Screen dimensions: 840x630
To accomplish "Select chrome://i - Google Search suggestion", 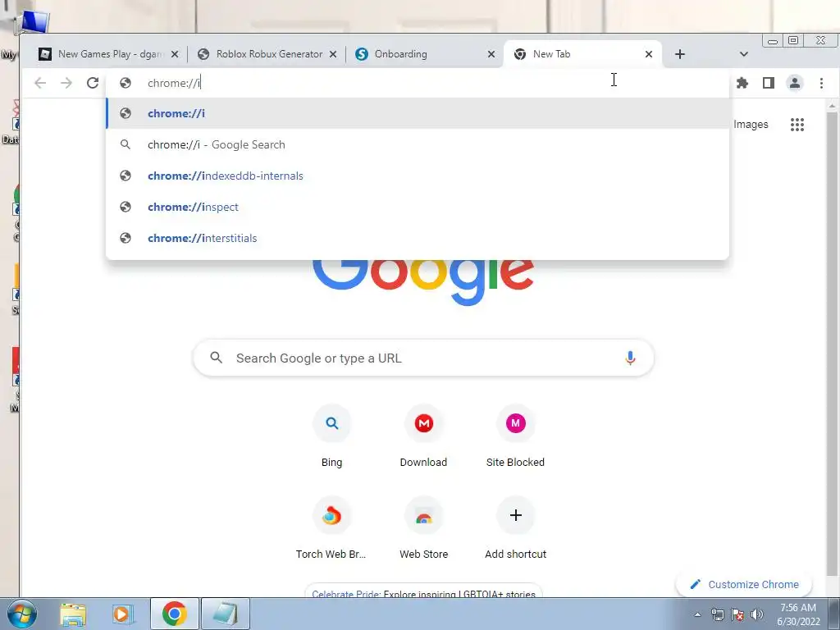I will coord(418,144).
